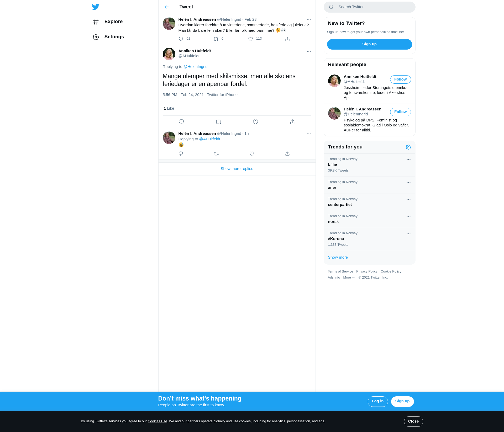Image resolution: width=504 pixels, height=432 pixels.
Task: Expand the More footer menu
Action: 349,278
